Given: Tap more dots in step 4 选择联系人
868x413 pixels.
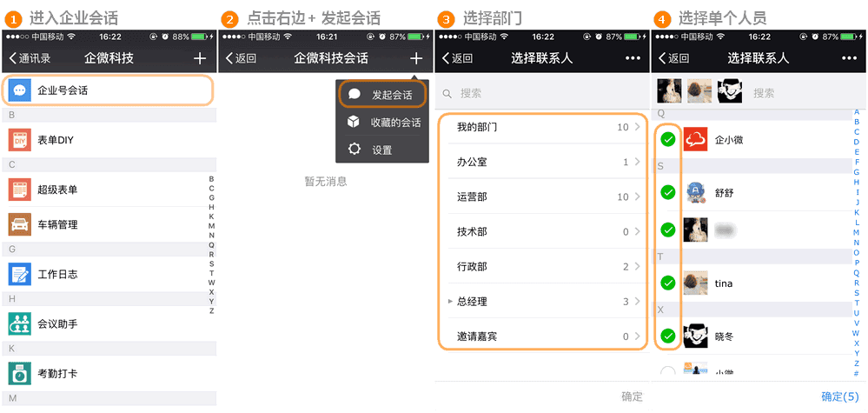Looking at the screenshot, I should (849, 58).
